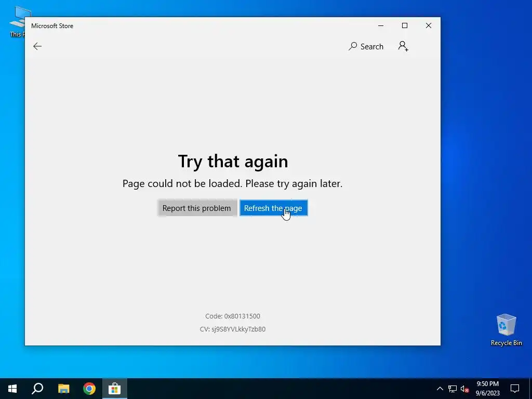Show hidden system tray icons
532x399 pixels.
(x=440, y=389)
